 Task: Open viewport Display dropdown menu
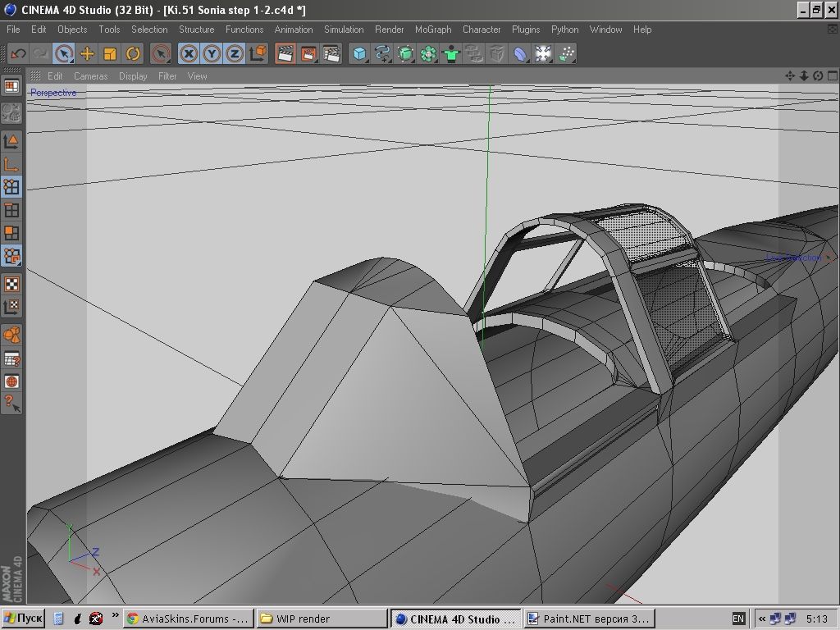133,76
